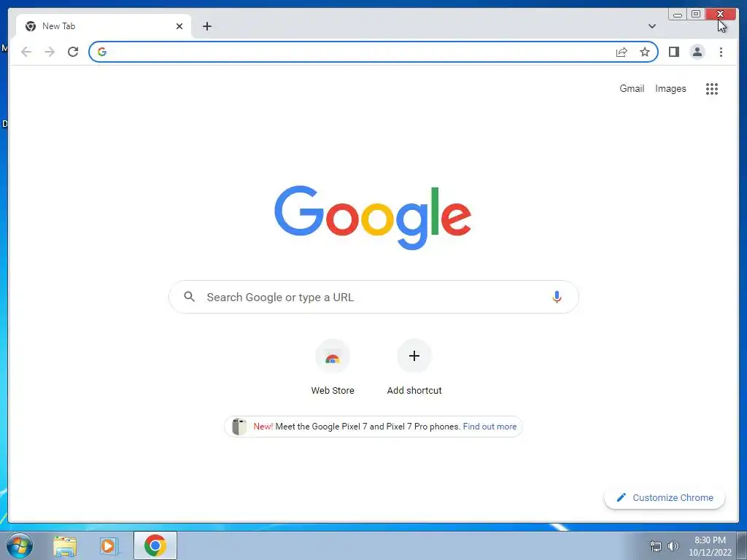Add a new shortcut tile
The height and width of the screenshot is (560, 747).
414,367
